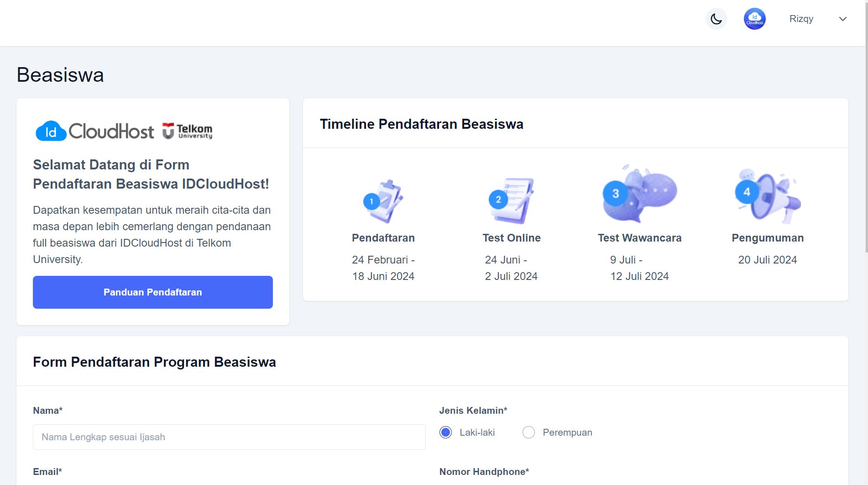Select the Timeline Pendaftaran Beasiswa section title
Screen dimensions: 868x485
(x=421, y=124)
